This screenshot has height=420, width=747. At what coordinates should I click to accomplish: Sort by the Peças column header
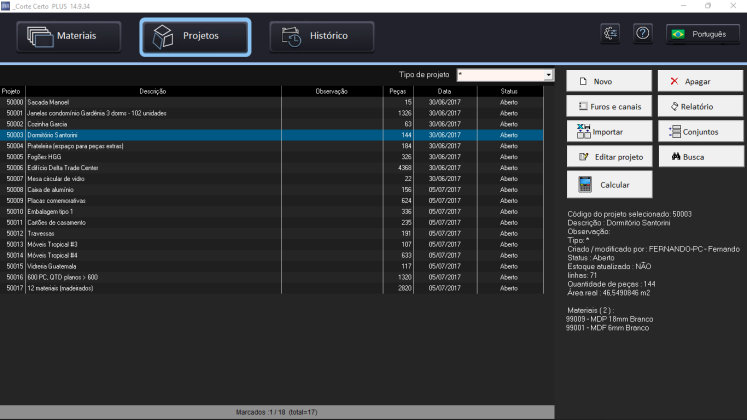click(398, 91)
